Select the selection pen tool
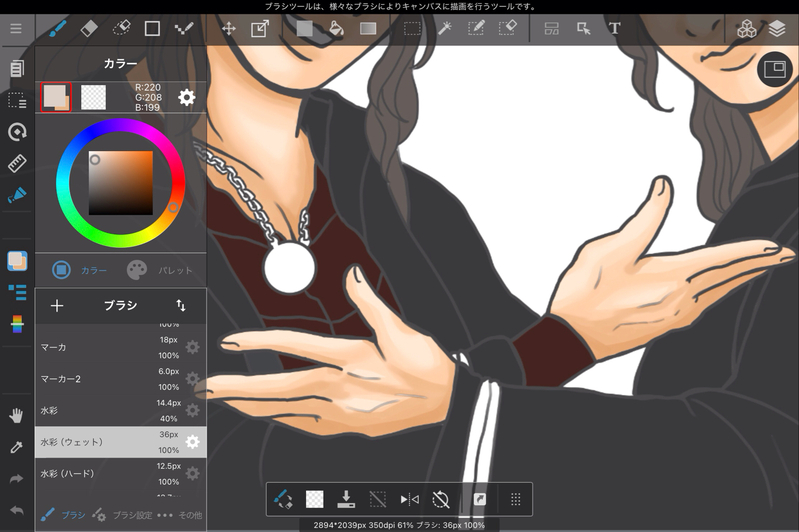Screen dimensions: 799x532 476,28
